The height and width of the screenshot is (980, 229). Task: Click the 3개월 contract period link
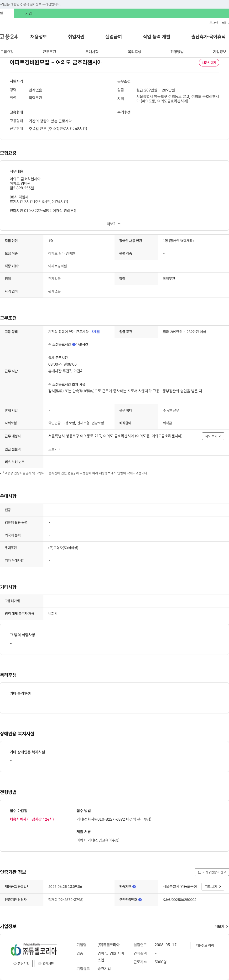click(x=96, y=332)
